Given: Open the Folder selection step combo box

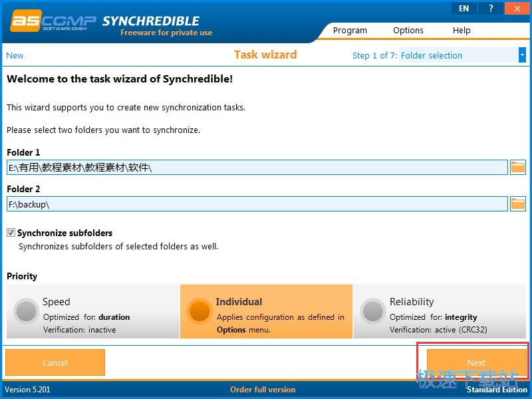Looking at the screenshot, I should [x=462, y=55].
